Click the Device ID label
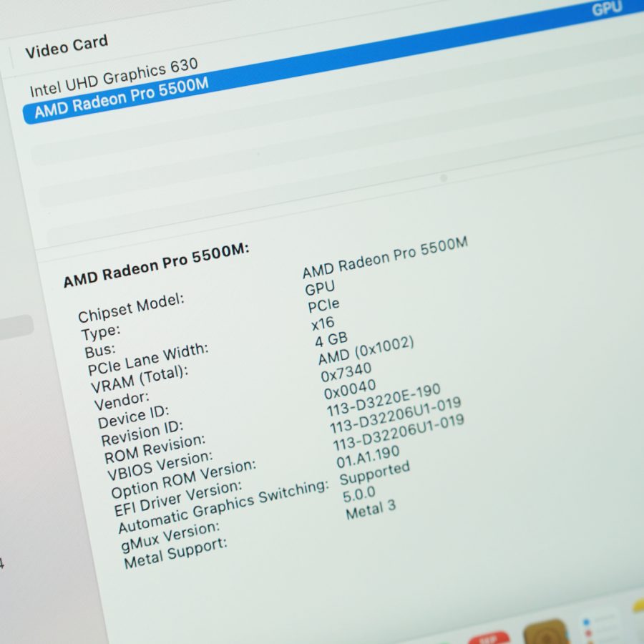 coord(134,417)
